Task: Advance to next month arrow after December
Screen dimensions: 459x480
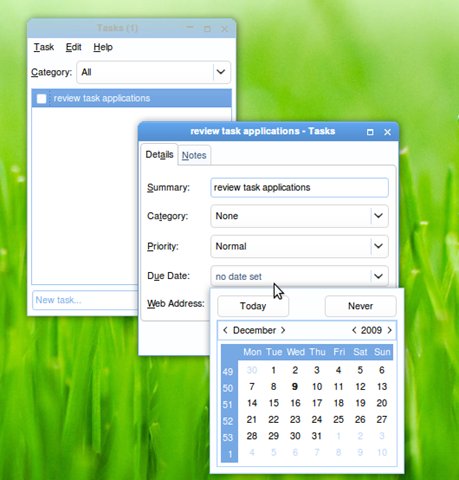Action: [x=283, y=330]
